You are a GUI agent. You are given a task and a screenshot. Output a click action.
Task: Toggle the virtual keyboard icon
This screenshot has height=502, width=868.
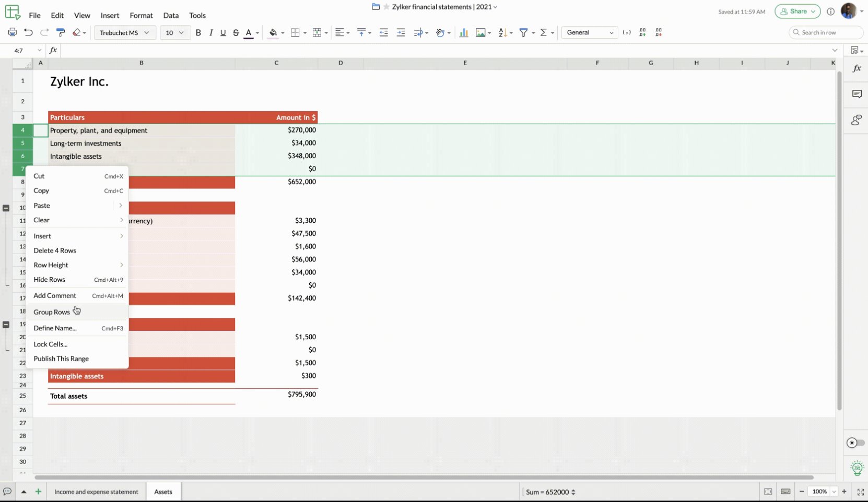(785, 492)
